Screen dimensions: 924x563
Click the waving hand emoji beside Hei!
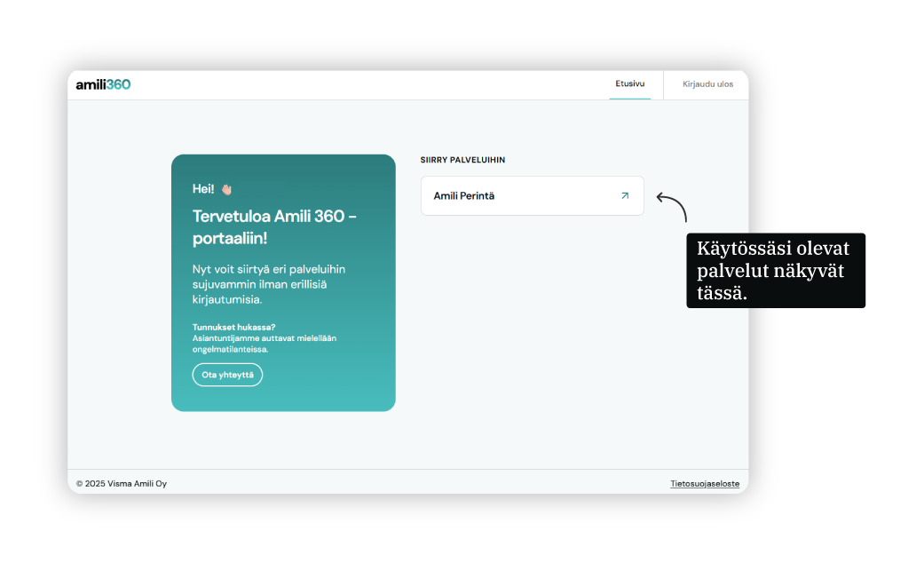tap(226, 189)
